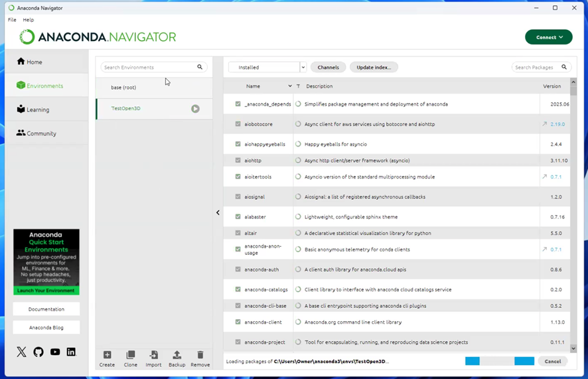The image size is (588, 379).
Task: Click the status circle icon for alabaster
Action: click(x=298, y=216)
